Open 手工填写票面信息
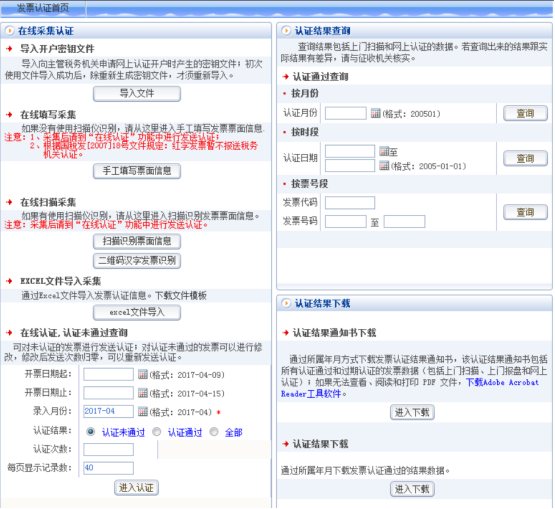This screenshot has width=555, height=509. tap(137, 171)
